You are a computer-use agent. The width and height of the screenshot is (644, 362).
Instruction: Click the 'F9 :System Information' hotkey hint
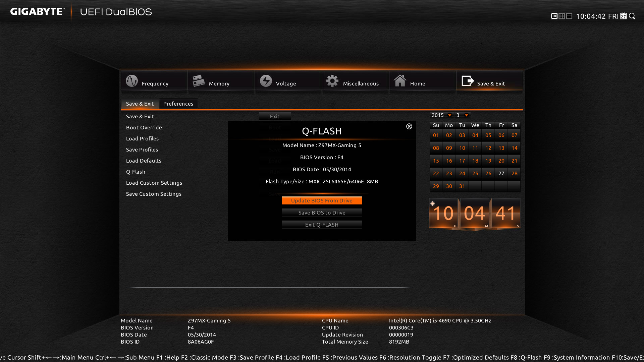[577, 357]
